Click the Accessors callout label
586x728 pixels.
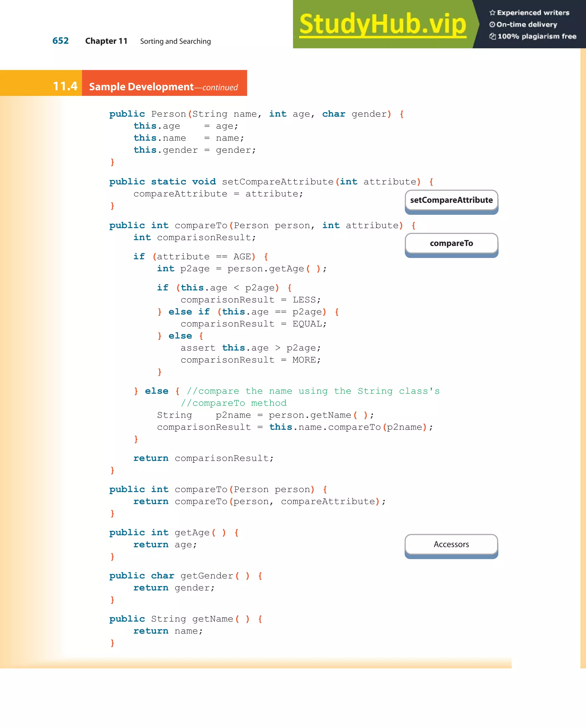[451, 544]
